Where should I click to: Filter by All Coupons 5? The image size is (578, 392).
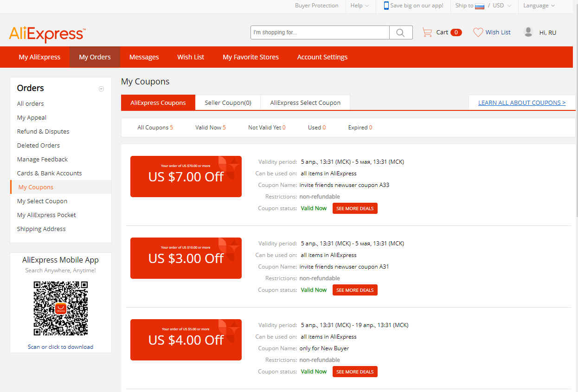155,128
